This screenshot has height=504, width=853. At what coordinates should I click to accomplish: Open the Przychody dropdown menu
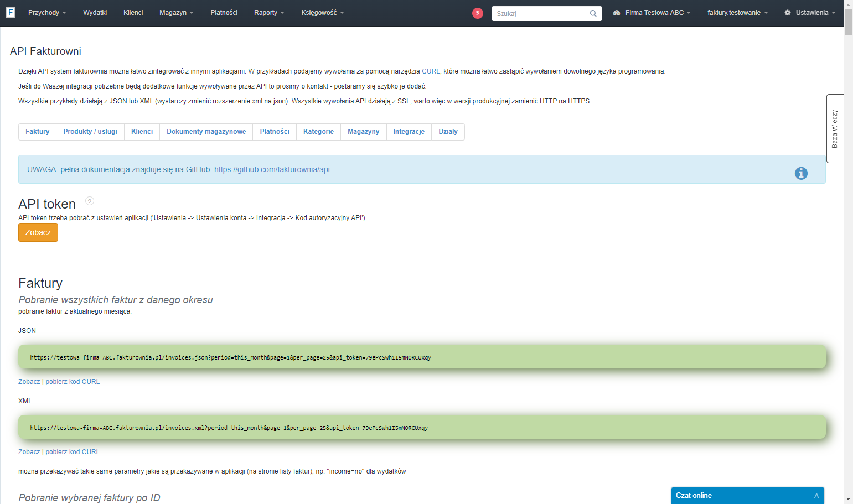(47, 13)
